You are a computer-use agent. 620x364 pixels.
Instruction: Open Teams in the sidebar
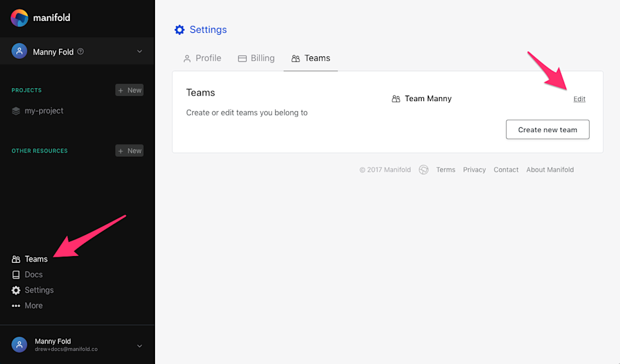click(36, 259)
